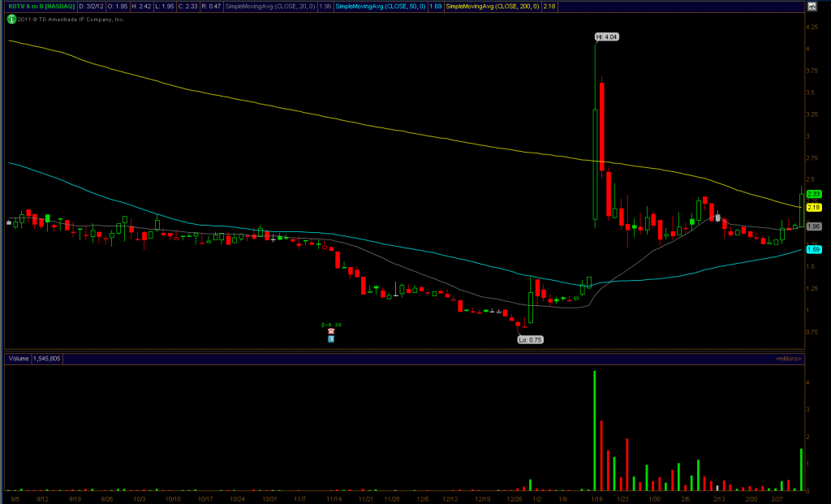The image size is (831, 504).
Task: Click the Volume panel header label
Action: pos(18,358)
